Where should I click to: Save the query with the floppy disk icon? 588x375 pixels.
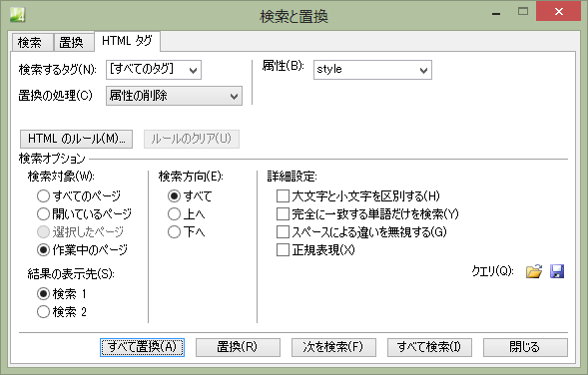(x=557, y=271)
